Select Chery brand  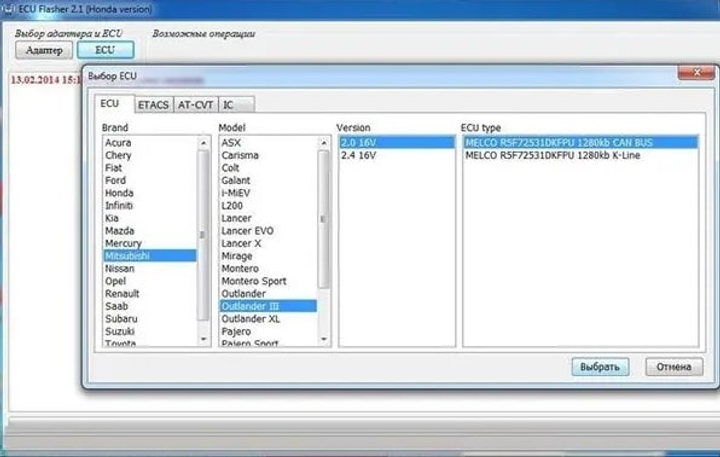pos(150,155)
